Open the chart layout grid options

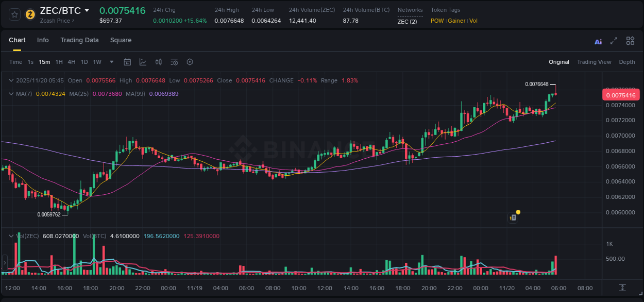click(630, 41)
